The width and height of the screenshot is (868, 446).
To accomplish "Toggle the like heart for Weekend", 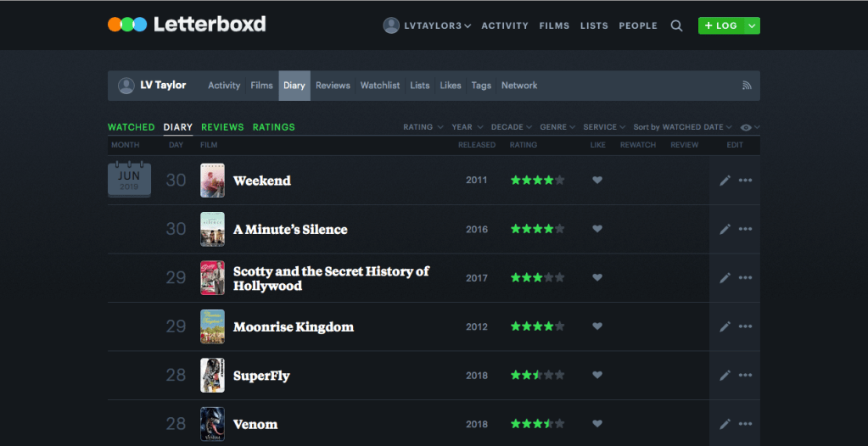I will point(597,181).
